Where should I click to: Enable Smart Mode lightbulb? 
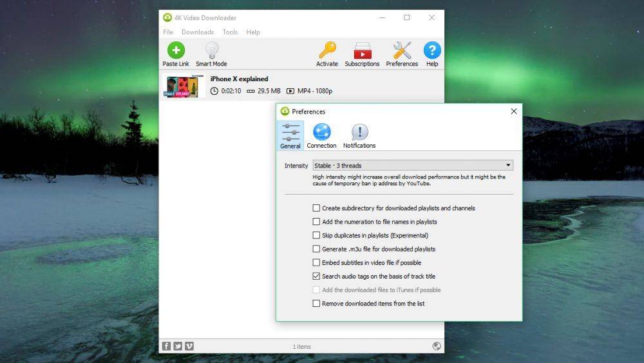coord(211,50)
